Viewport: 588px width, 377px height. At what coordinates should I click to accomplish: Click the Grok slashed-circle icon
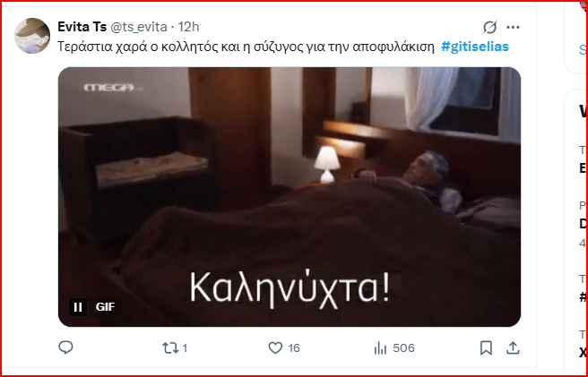pyautogui.click(x=489, y=28)
